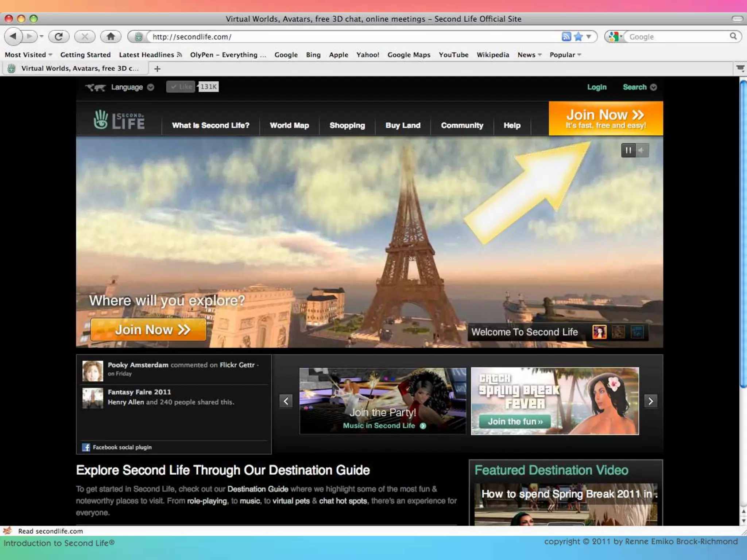Click the browser Back arrow button

click(13, 36)
